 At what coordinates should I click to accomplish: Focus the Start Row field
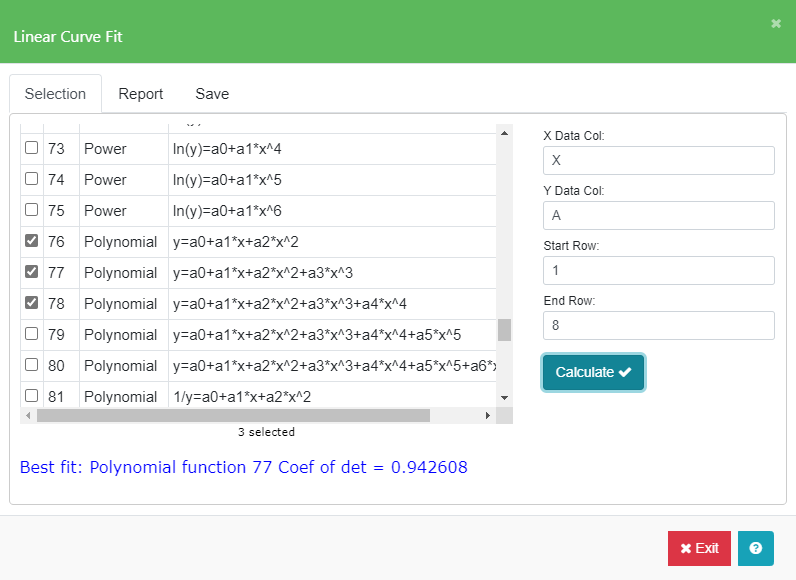[658, 271]
